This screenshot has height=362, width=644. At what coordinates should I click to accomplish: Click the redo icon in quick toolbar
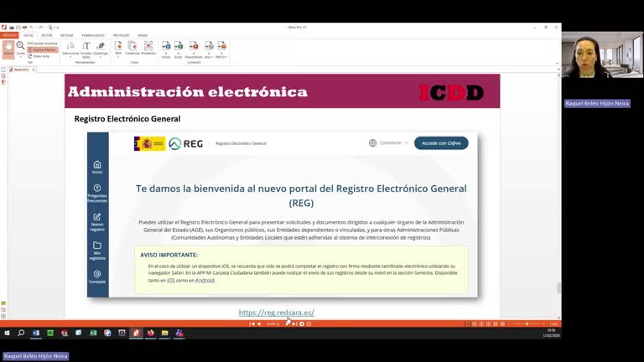tap(41, 28)
